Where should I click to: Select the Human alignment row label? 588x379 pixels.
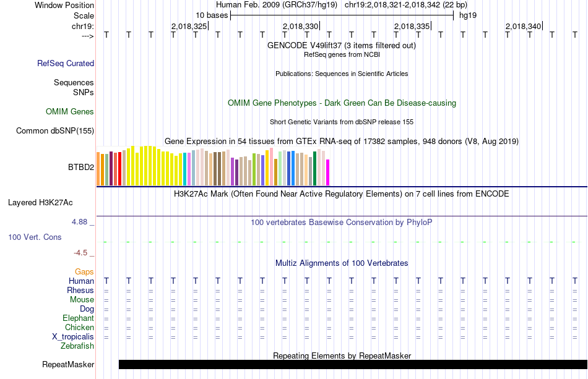pyautogui.click(x=81, y=281)
